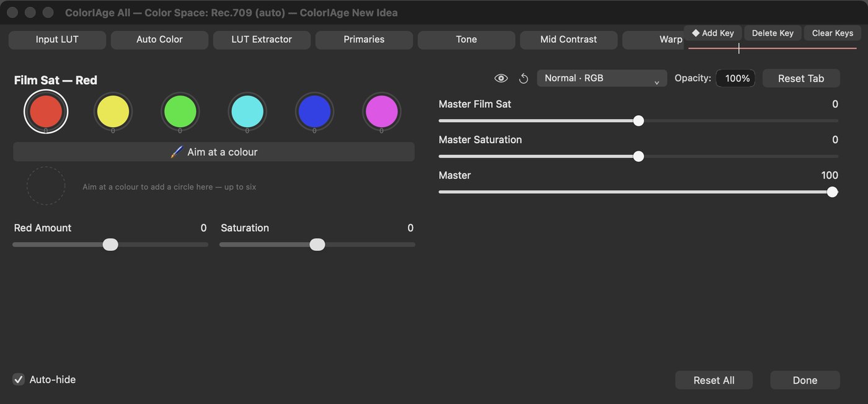The width and height of the screenshot is (868, 404).
Task: Click the Add Key button
Action: coord(713,33)
